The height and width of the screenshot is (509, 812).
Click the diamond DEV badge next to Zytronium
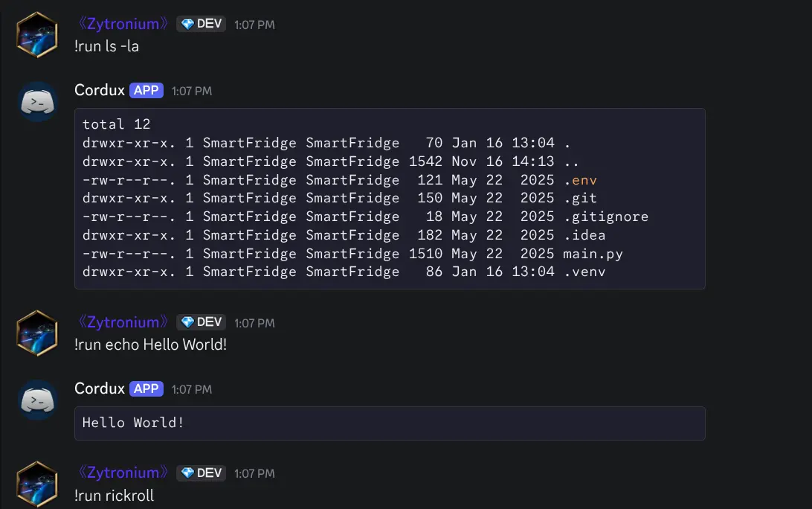click(201, 23)
